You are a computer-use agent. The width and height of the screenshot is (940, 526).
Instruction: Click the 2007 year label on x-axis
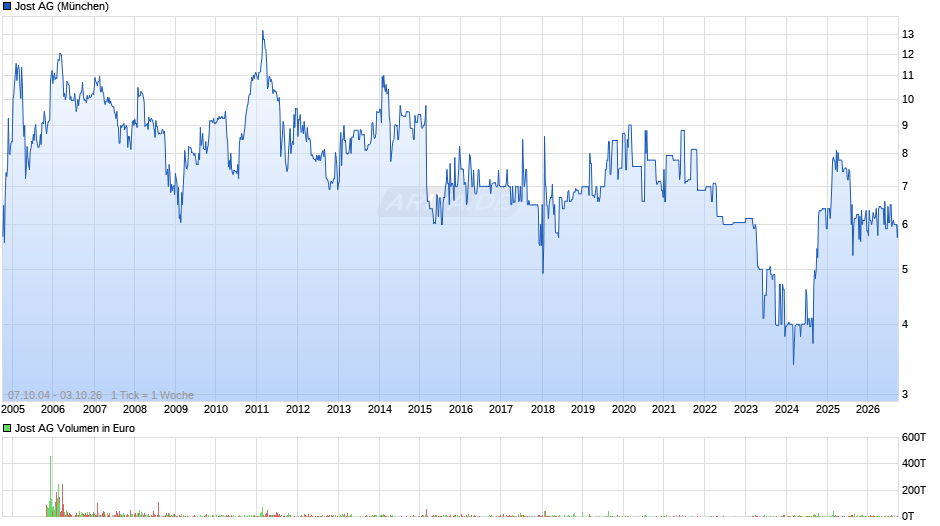click(95, 409)
